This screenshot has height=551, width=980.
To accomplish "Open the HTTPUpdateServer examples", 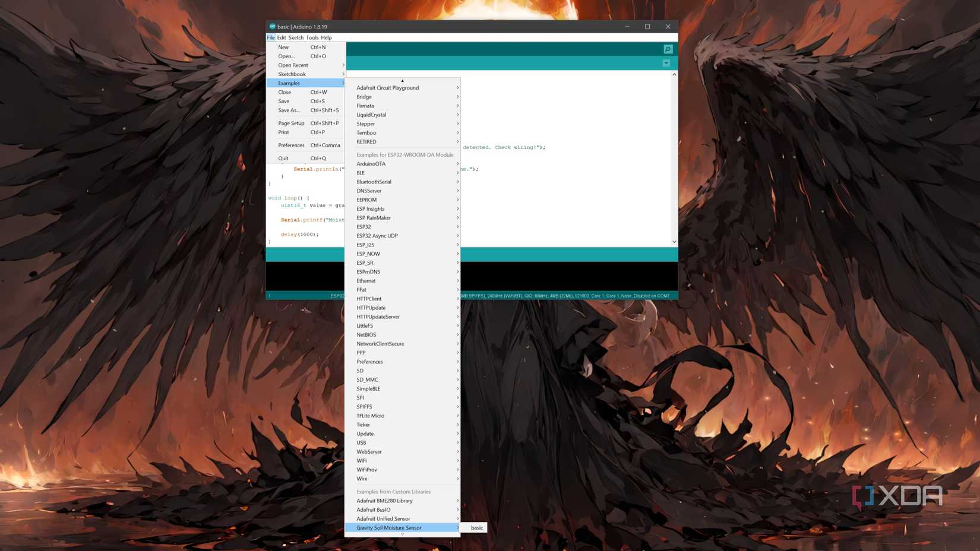I will point(403,317).
